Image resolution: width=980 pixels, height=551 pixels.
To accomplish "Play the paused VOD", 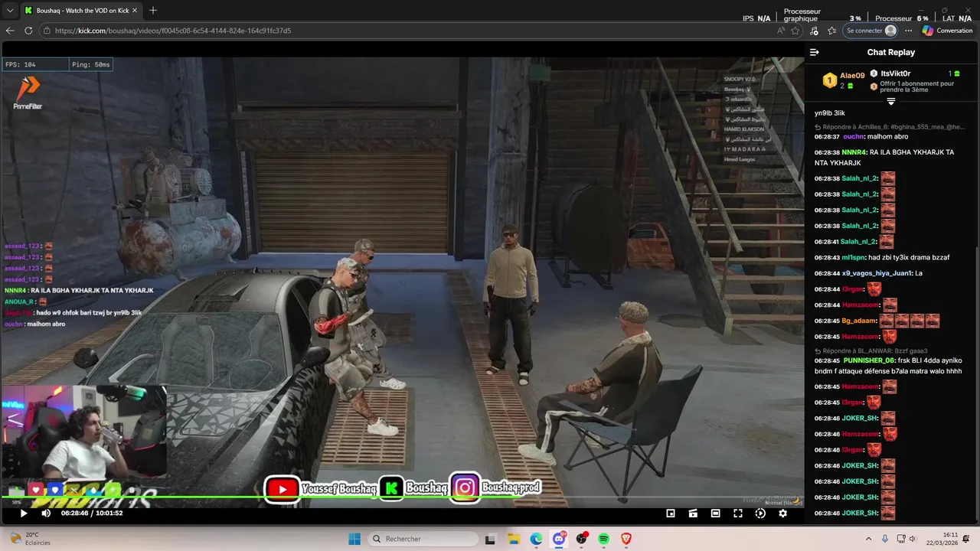I will tap(23, 514).
